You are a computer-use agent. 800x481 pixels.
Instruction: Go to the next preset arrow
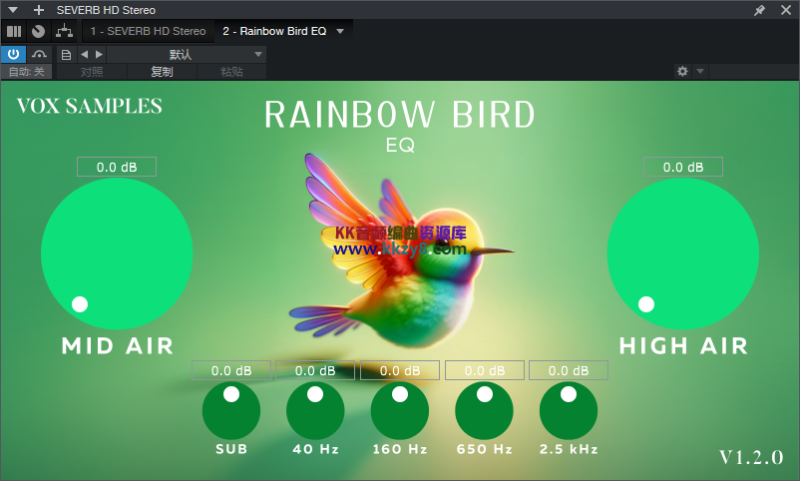coord(99,54)
